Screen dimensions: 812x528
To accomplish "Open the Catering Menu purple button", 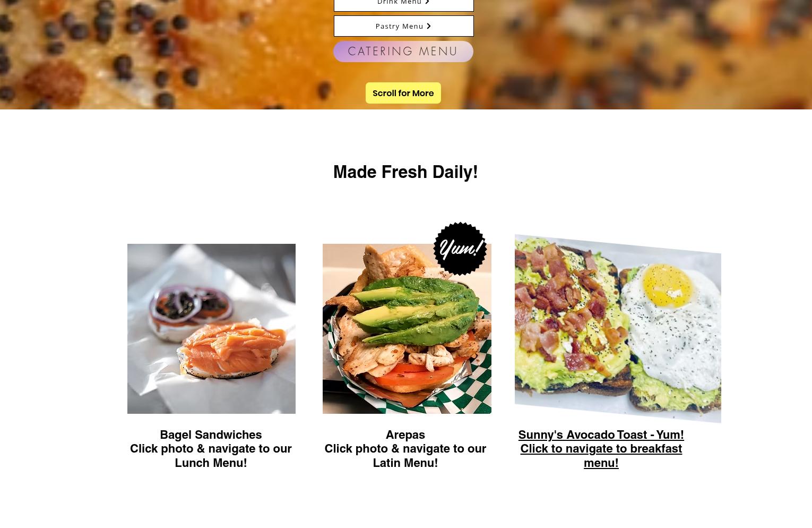I will (x=403, y=52).
